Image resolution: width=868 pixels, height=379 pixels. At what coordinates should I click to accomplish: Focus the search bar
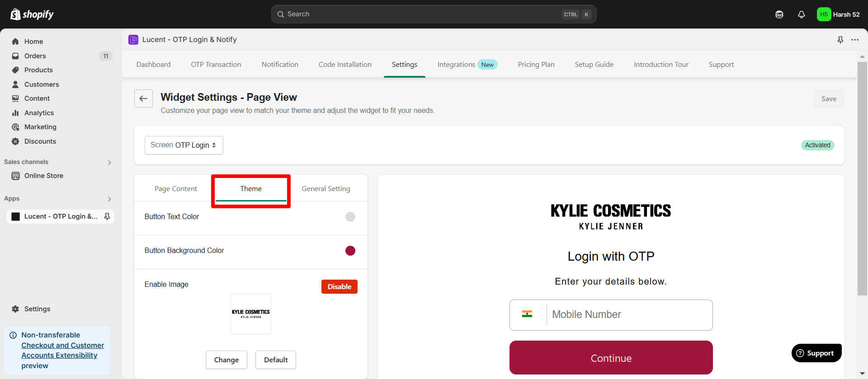tap(434, 14)
